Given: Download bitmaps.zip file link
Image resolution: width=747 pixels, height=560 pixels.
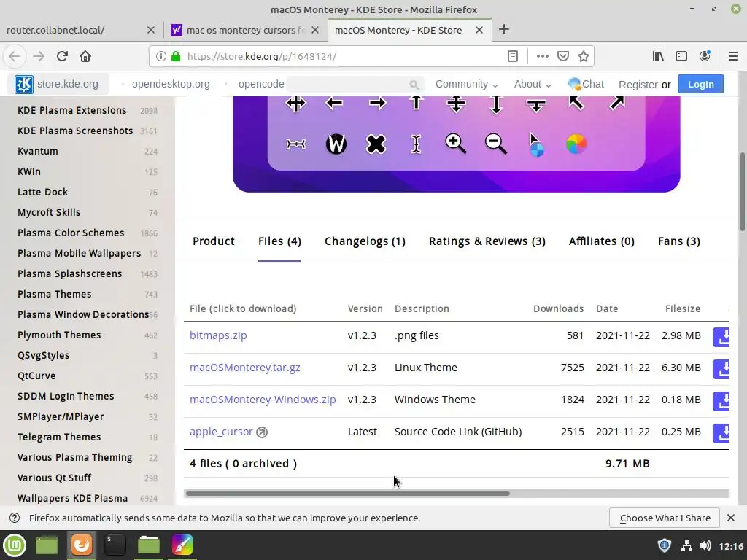Looking at the screenshot, I should (218, 335).
